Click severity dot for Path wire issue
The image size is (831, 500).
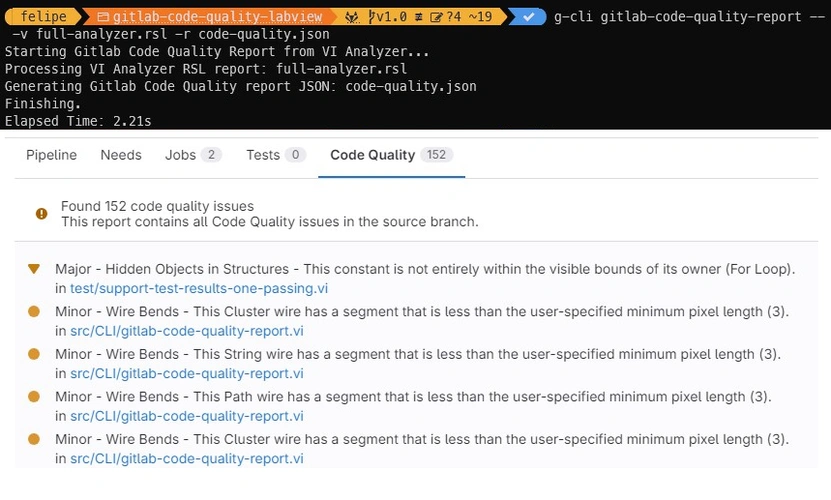[34, 396]
